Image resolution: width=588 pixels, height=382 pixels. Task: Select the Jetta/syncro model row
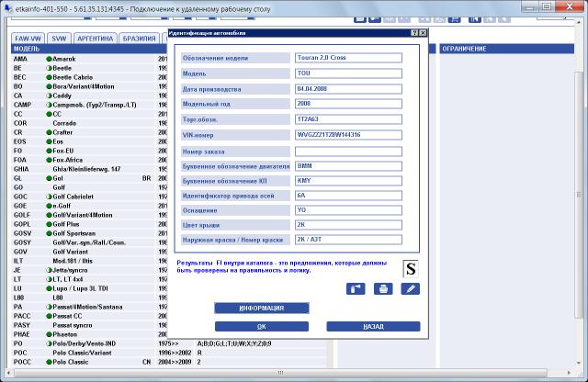89,270
